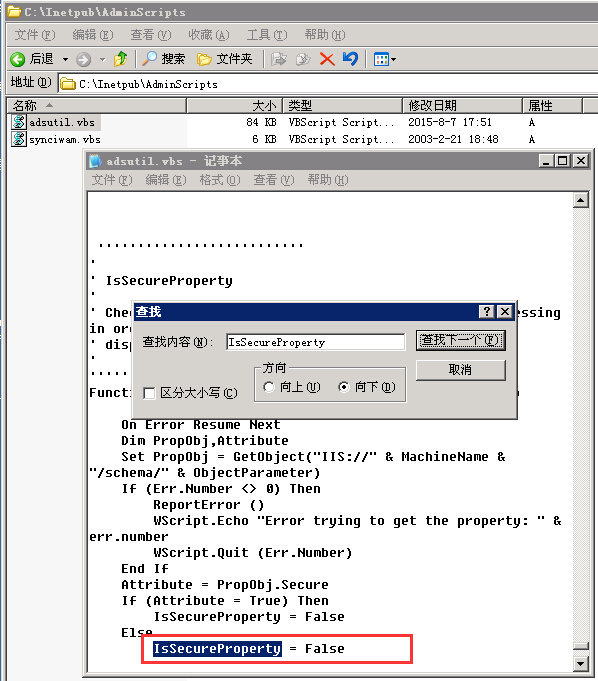Click the Notepad icon in adsutil.vbs title bar
The height and width of the screenshot is (681, 598).
tap(95, 161)
